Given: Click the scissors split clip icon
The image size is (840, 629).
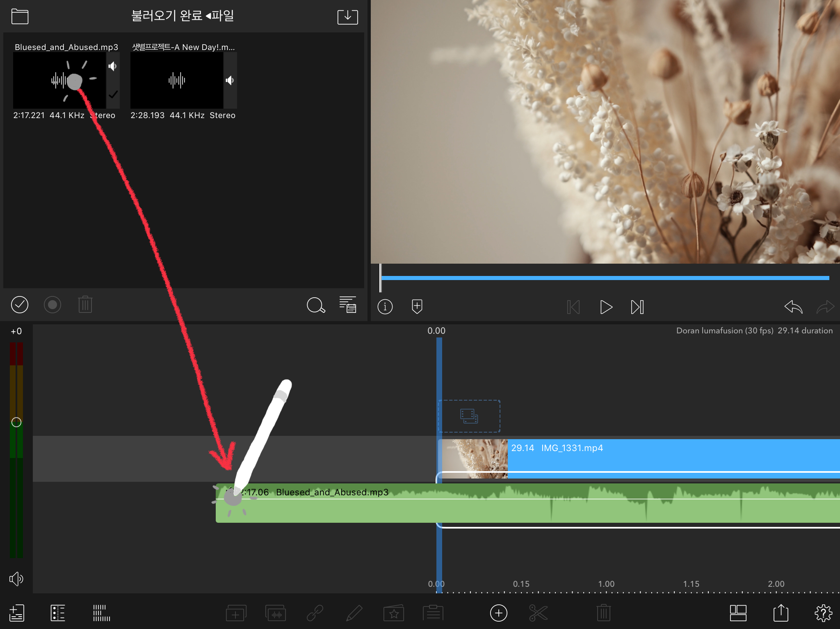Looking at the screenshot, I should pos(538,613).
